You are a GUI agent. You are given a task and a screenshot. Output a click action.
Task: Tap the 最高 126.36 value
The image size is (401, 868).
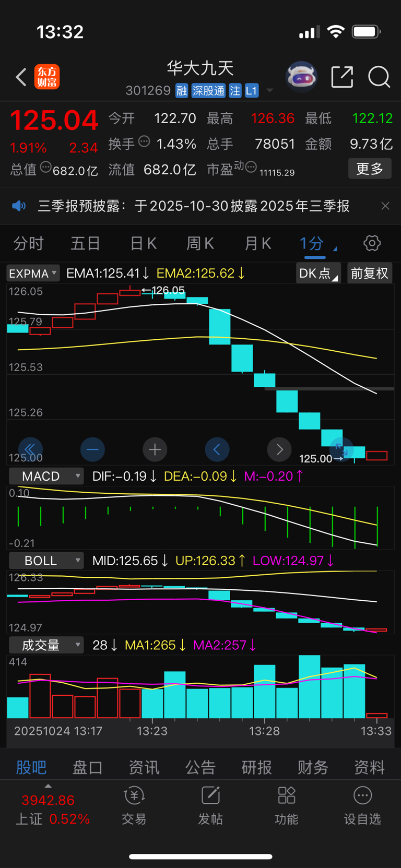(x=273, y=118)
